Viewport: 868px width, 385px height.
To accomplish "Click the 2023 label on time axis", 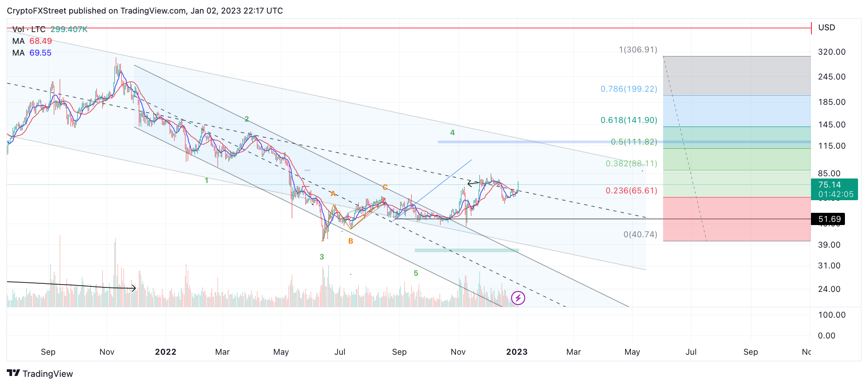I will 517,352.
